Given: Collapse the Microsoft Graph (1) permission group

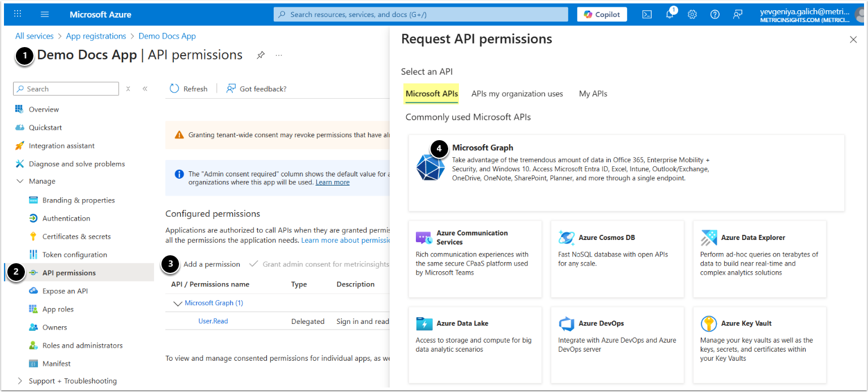Looking at the screenshot, I should (x=177, y=303).
